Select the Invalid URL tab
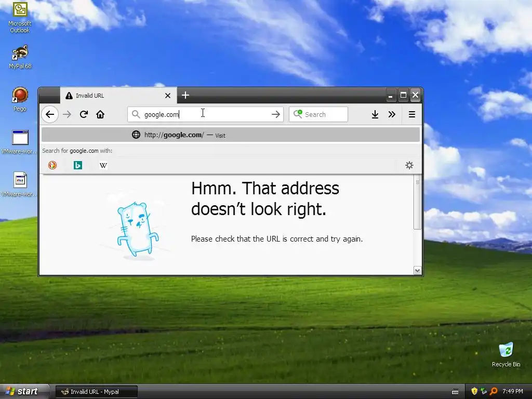Screen dimensions: 532x399 118,96
